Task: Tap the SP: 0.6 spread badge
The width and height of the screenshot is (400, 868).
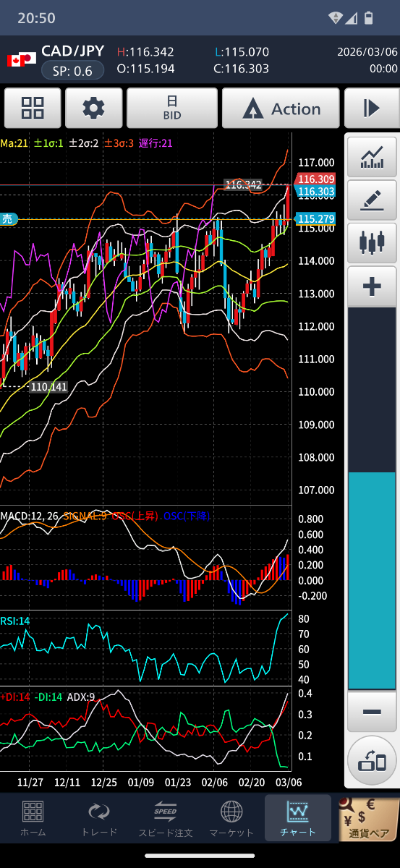Action: click(x=72, y=71)
